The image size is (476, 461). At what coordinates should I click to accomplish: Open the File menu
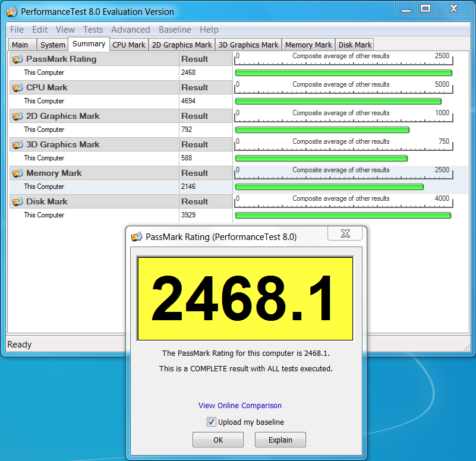pyautogui.click(x=17, y=30)
